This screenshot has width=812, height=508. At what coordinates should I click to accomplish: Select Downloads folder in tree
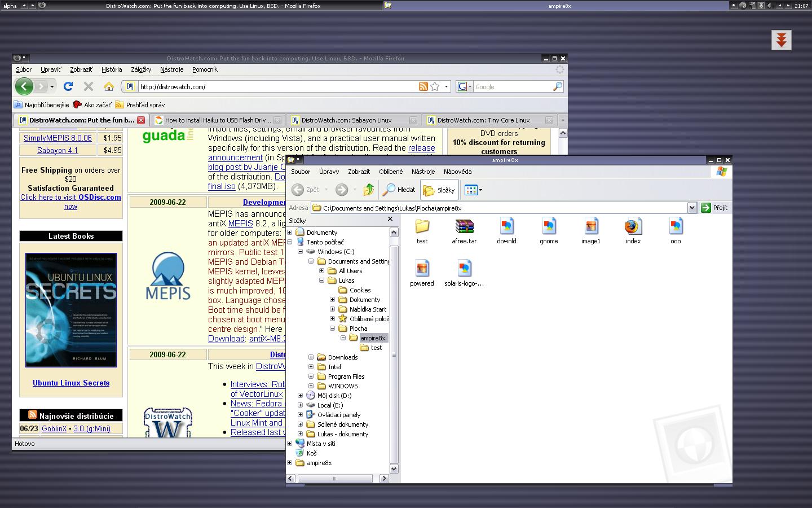[x=342, y=357]
